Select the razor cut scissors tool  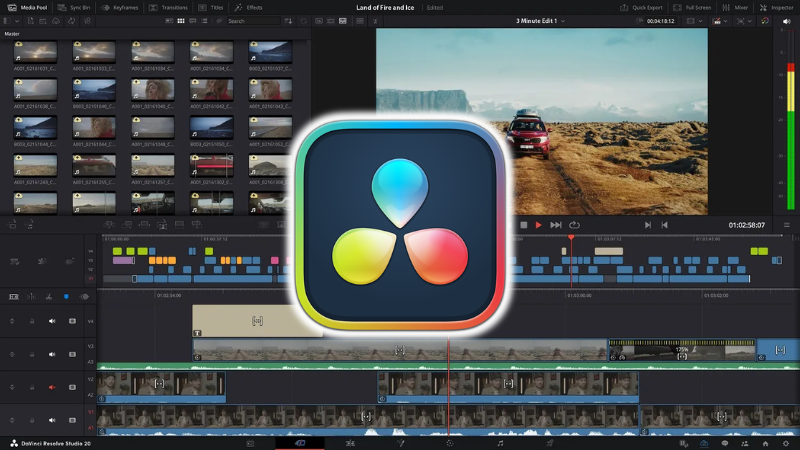49,297
